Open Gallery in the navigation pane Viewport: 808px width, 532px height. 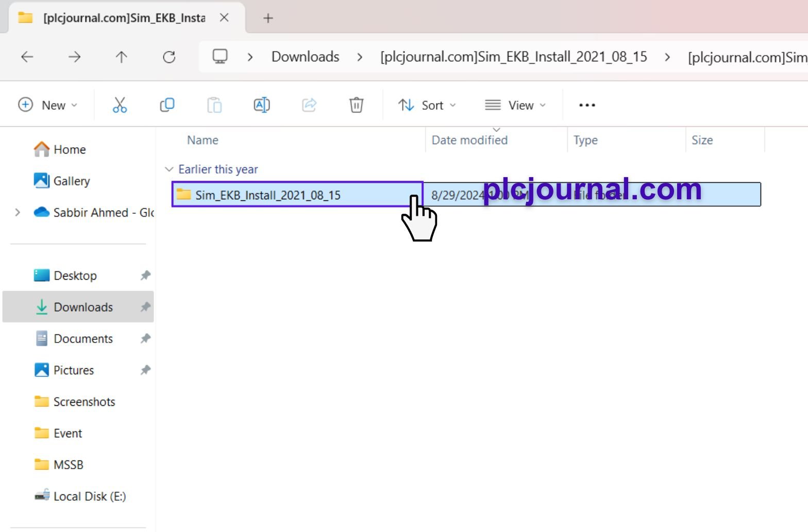click(62, 181)
